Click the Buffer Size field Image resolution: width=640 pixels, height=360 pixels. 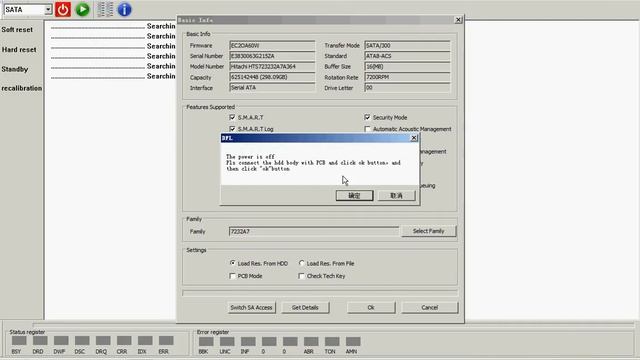[407, 67]
